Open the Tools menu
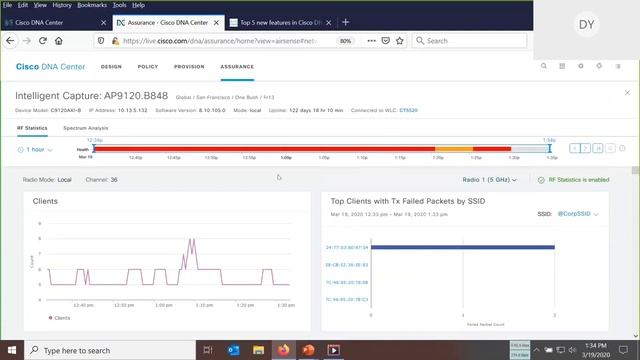Viewport: 640px width, 360px height. pos(119,5)
